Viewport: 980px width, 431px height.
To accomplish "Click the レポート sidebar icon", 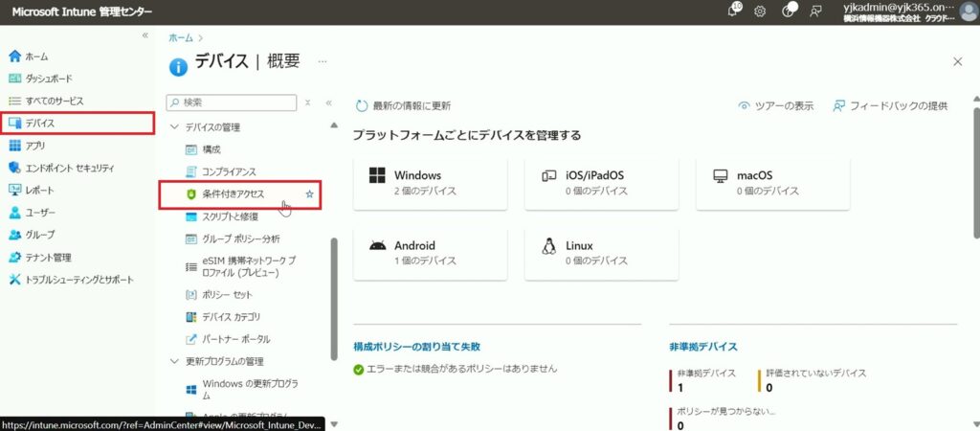I will (x=15, y=191).
